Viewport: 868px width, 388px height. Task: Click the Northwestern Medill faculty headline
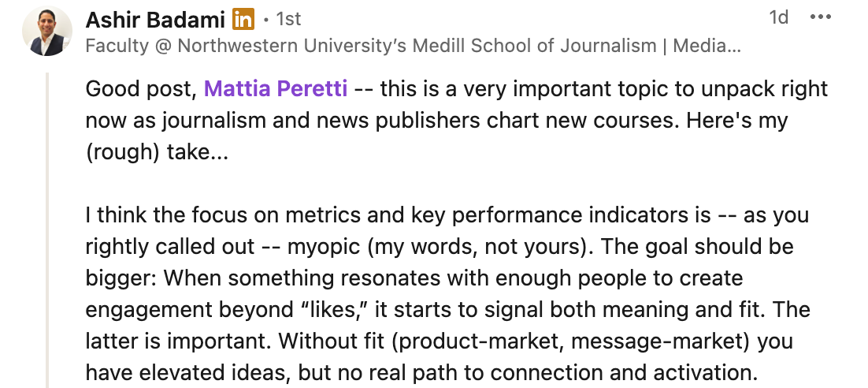pos(412,46)
